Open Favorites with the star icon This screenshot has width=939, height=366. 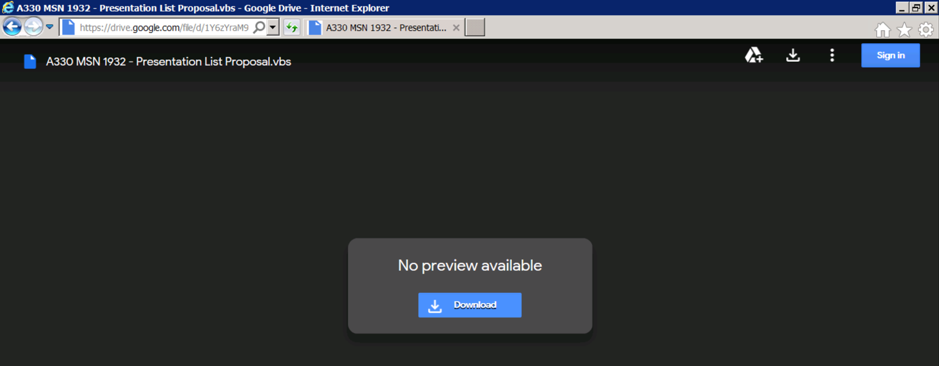[x=904, y=30]
